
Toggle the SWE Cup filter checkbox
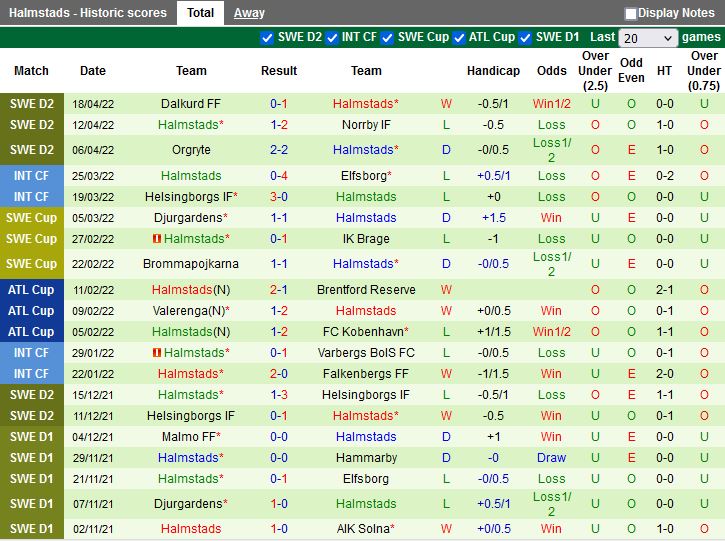point(387,38)
